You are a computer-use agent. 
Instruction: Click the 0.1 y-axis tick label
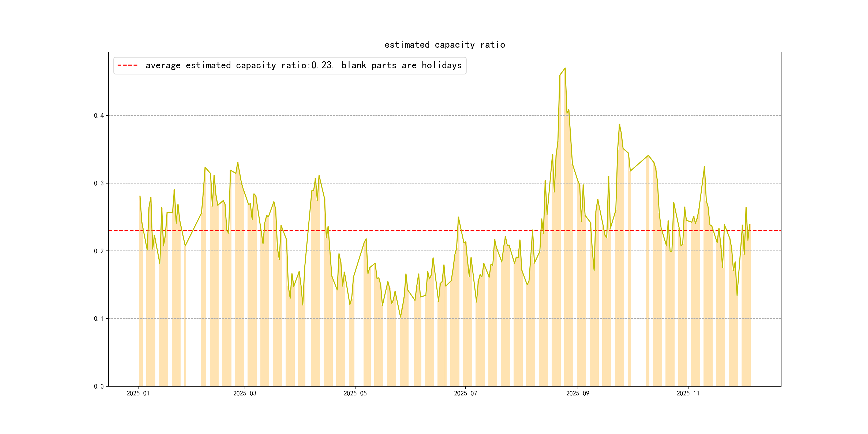tap(99, 319)
